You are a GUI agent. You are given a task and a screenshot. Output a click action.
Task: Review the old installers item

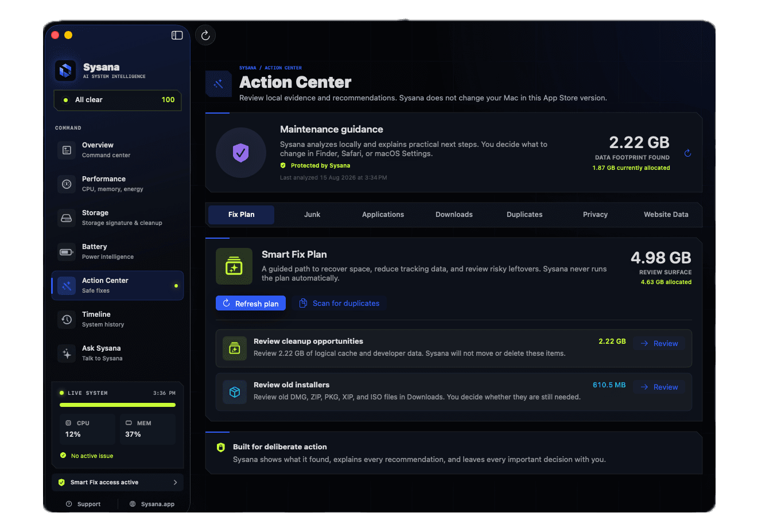pos(659,387)
